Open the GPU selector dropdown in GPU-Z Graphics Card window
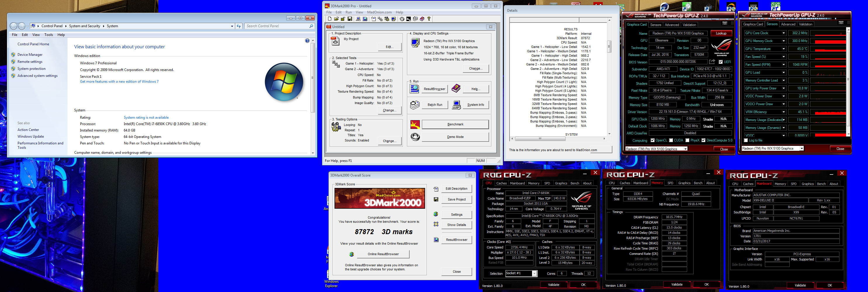The width and height of the screenshot is (868, 292). pyautogui.click(x=685, y=149)
